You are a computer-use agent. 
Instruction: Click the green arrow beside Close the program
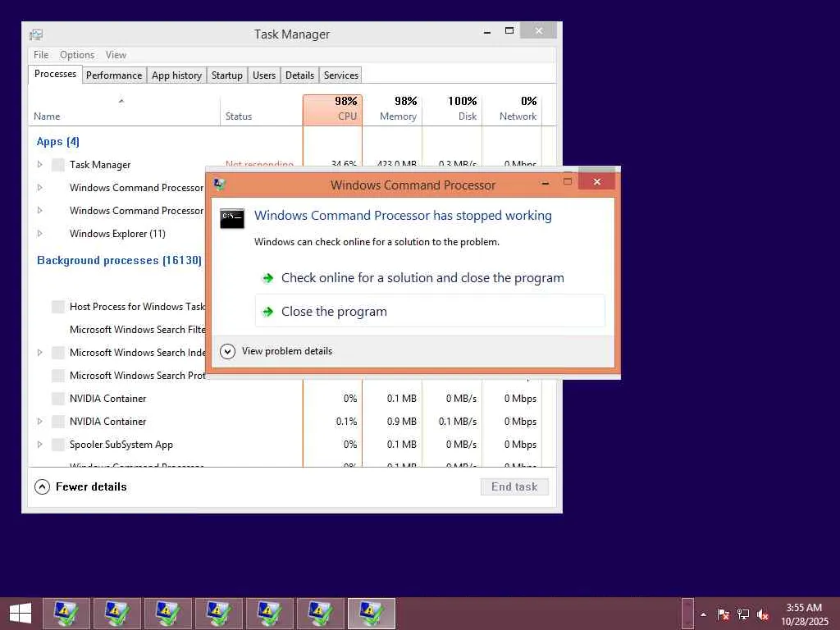[x=267, y=312]
